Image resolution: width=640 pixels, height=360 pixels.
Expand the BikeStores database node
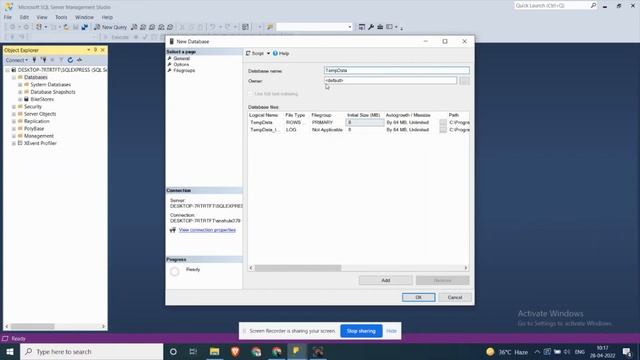coord(20,99)
